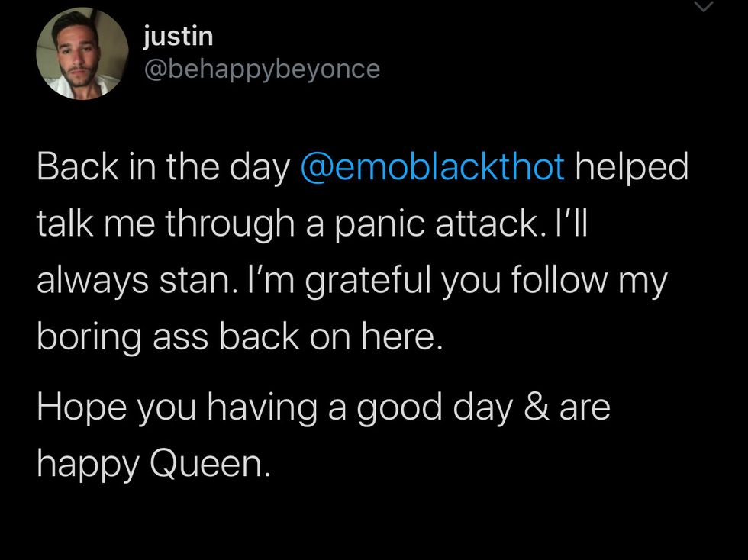The width and height of the screenshot is (748, 560).
Task: Click "back on here." in the tweet
Action: (x=331, y=337)
